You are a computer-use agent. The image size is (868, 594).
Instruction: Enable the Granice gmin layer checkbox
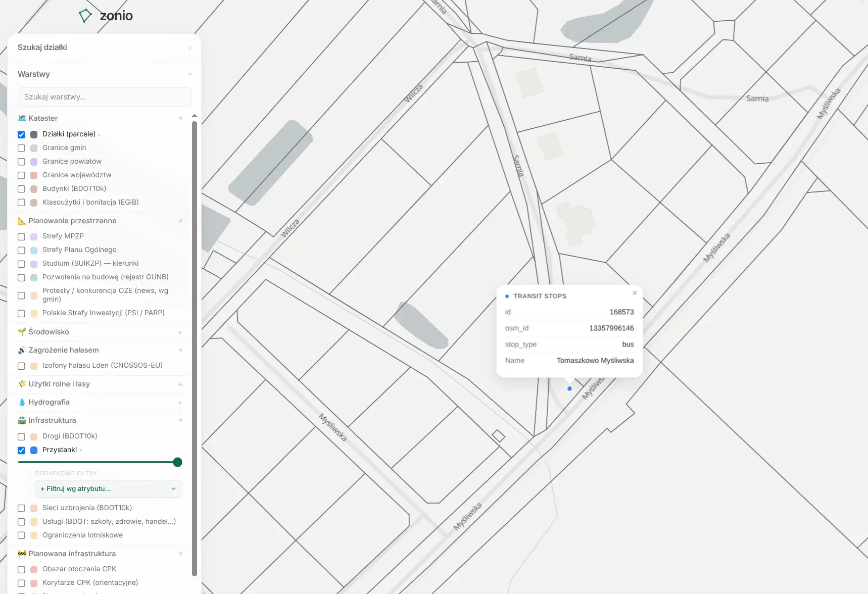(21, 148)
